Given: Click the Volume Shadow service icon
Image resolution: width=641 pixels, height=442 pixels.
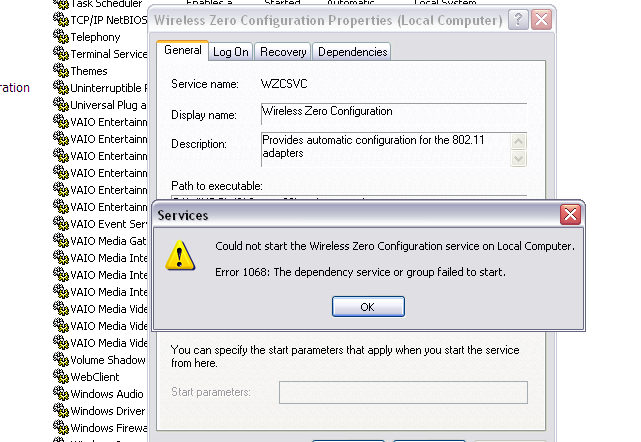Looking at the screenshot, I should [61, 360].
